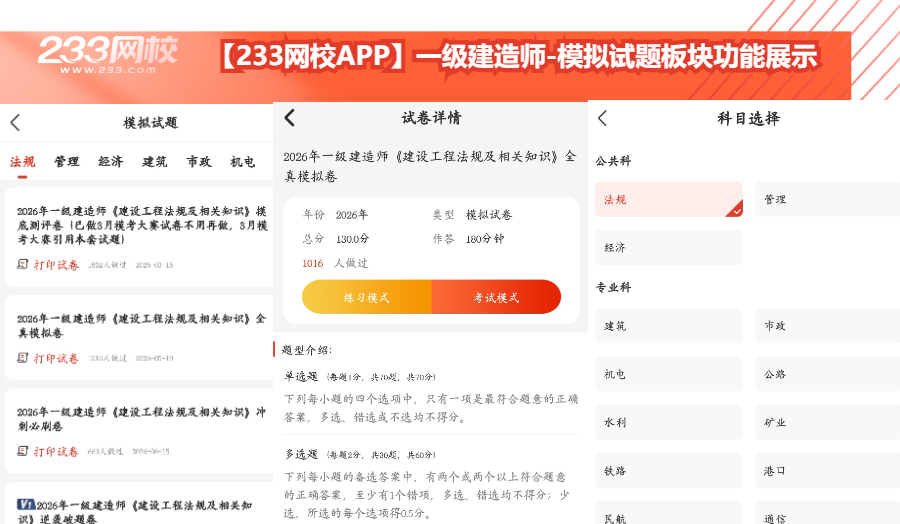Choose 管理 under 公共科
Image resolution: width=900 pixels, height=524 pixels.
(827, 199)
